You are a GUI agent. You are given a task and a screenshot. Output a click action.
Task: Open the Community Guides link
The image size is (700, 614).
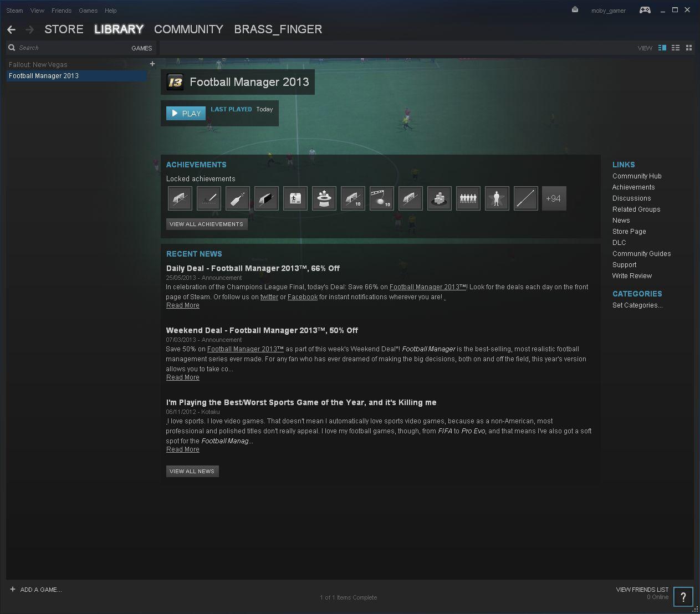pyautogui.click(x=642, y=254)
